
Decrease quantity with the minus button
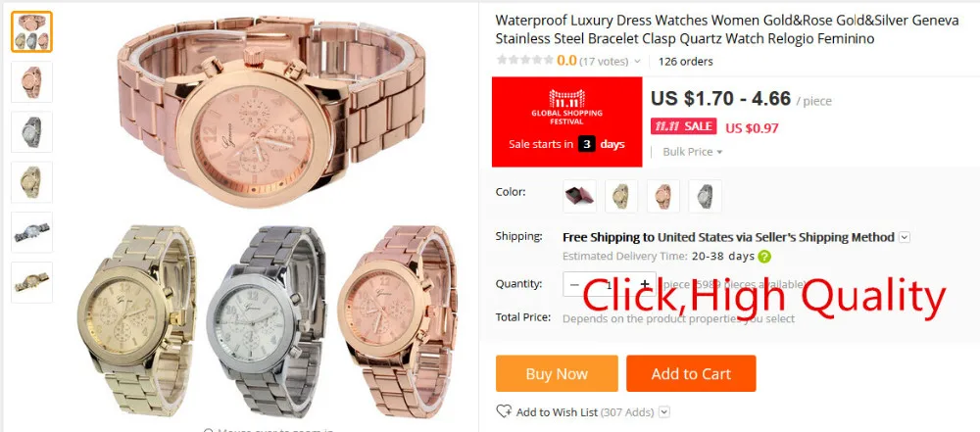pos(575,284)
